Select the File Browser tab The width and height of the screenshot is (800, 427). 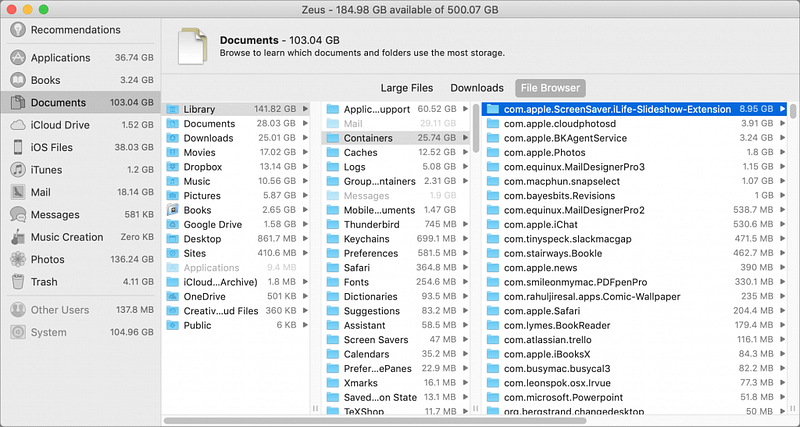pyautogui.click(x=550, y=88)
